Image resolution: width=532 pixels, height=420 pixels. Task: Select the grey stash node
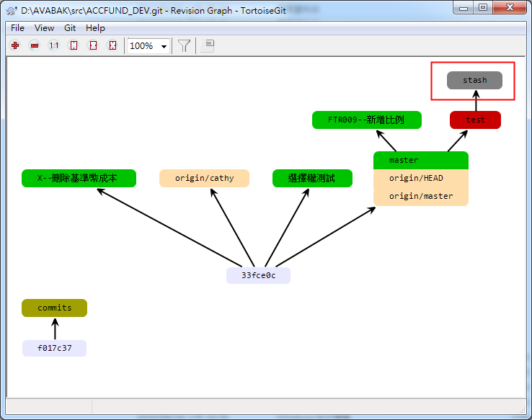point(474,81)
